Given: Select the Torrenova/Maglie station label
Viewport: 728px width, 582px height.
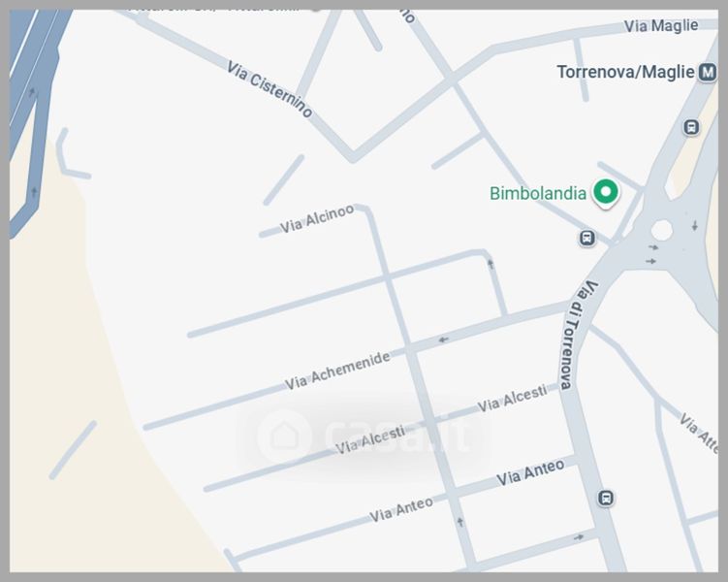Looking at the screenshot, I should [x=625, y=72].
